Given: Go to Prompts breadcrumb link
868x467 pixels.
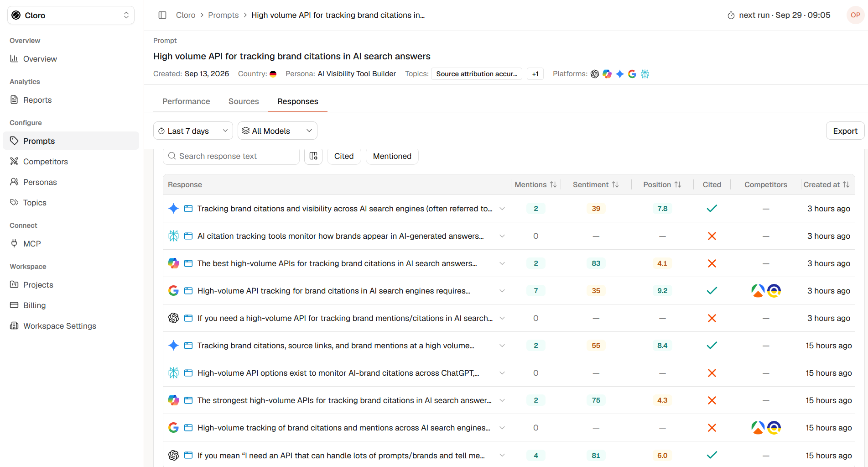Looking at the screenshot, I should 223,15.
